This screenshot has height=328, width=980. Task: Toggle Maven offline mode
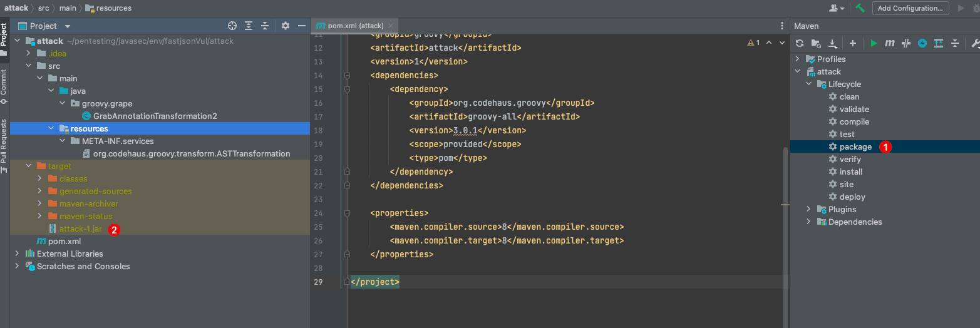click(906, 43)
